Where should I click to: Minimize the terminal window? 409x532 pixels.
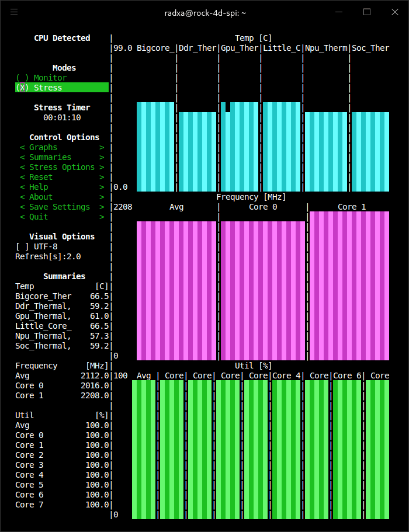339,12
